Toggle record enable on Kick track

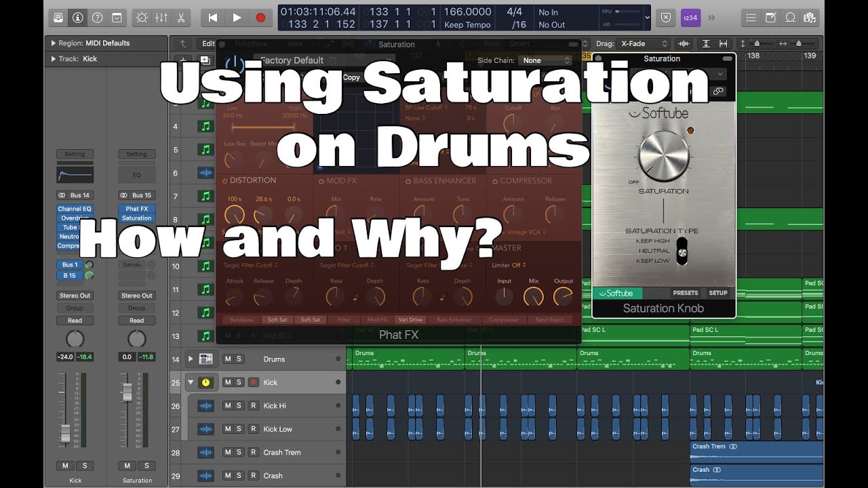tap(253, 382)
